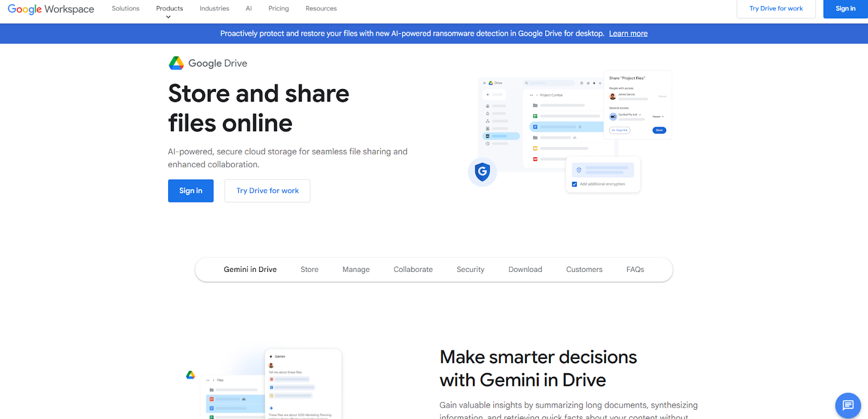Click the Gemini chat panel illustration

pos(303,384)
